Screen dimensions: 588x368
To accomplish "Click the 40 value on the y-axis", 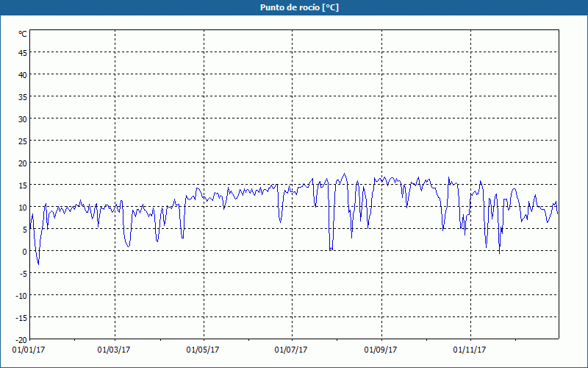I will 23,75.
